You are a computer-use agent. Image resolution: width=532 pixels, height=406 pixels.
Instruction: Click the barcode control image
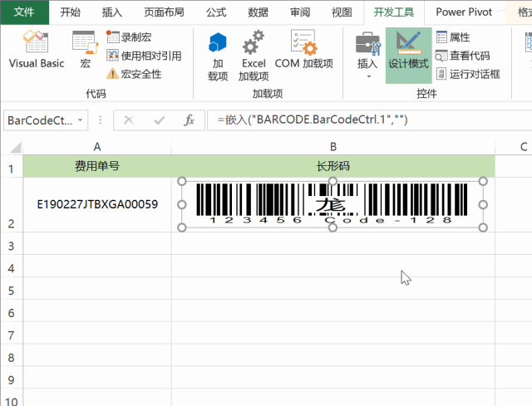point(332,204)
